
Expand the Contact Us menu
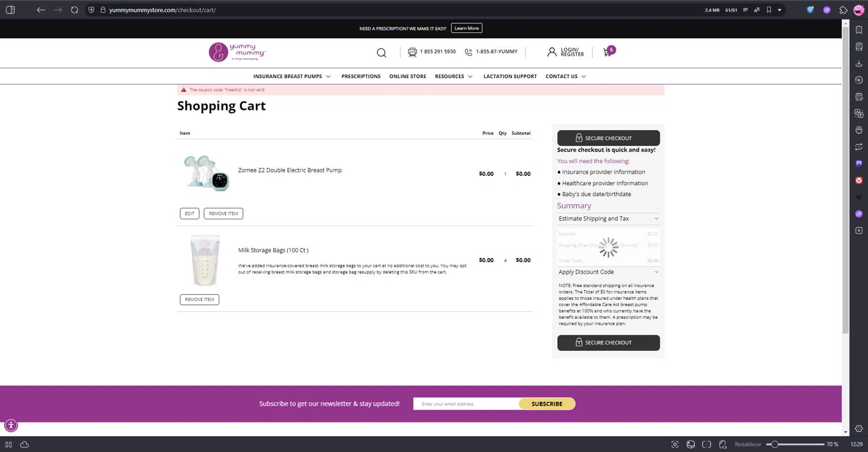point(566,76)
